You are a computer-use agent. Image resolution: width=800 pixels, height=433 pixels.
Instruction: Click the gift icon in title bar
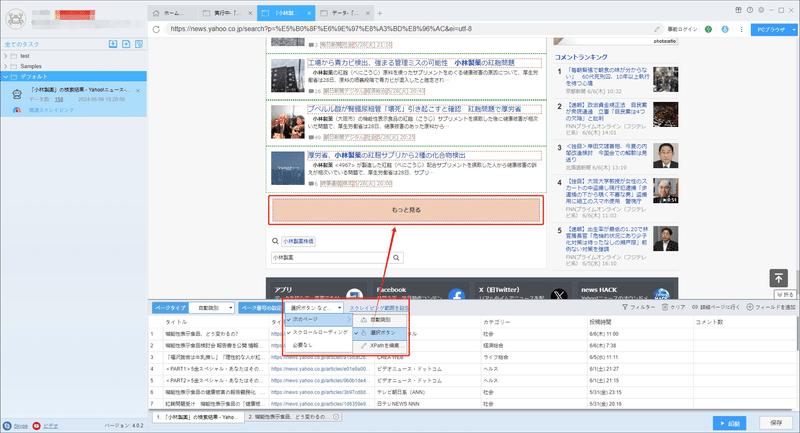pos(738,10)
